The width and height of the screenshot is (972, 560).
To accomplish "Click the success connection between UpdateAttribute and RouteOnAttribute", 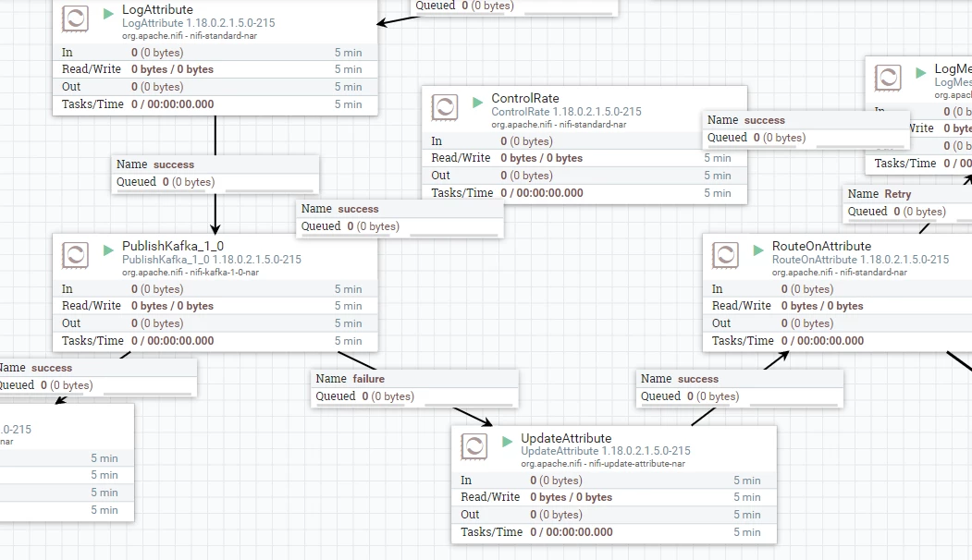I will click(x=740, y=388).
